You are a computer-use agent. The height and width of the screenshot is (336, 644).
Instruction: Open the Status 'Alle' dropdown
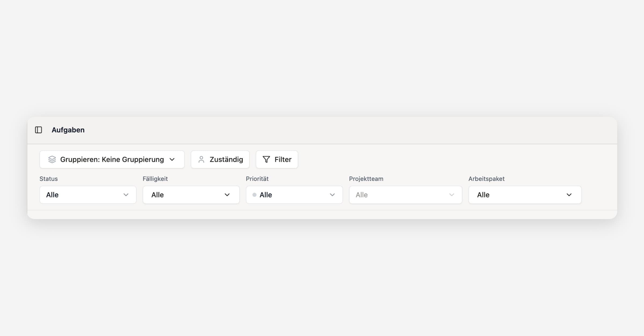point(88,195)
